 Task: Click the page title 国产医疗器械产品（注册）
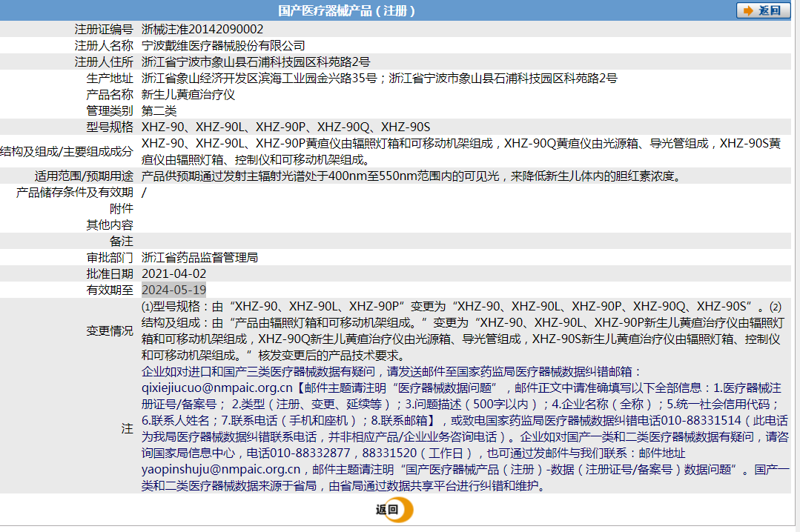click(x=347, y=10)
